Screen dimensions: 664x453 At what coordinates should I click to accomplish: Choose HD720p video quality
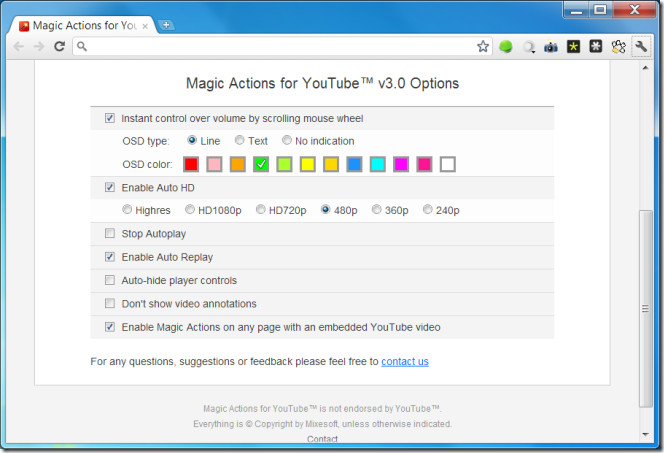tap(260, 209)
